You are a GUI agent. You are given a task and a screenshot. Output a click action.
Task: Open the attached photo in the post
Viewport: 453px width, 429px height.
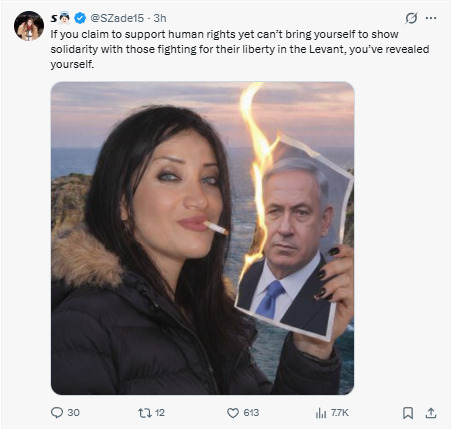coord(202,238)
